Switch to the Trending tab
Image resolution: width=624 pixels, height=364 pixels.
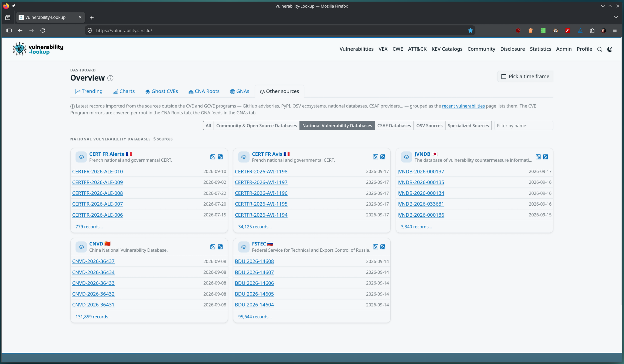(x=89, y=91)
